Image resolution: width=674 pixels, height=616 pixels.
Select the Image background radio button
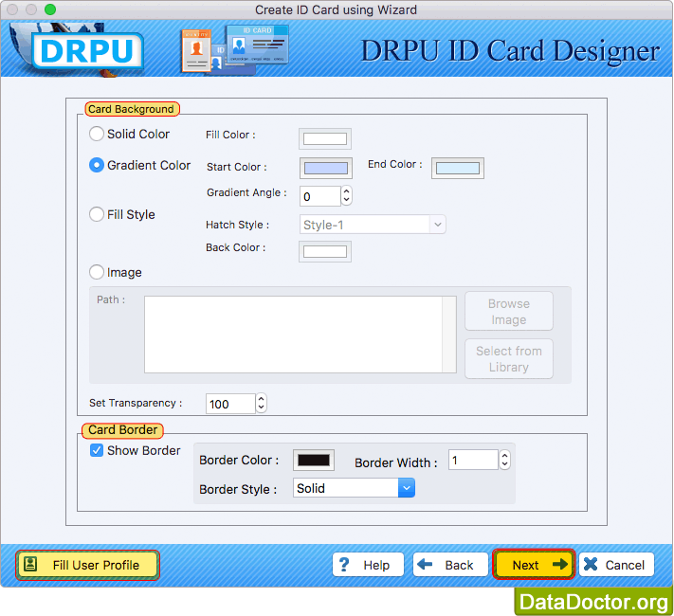(97, 272)
